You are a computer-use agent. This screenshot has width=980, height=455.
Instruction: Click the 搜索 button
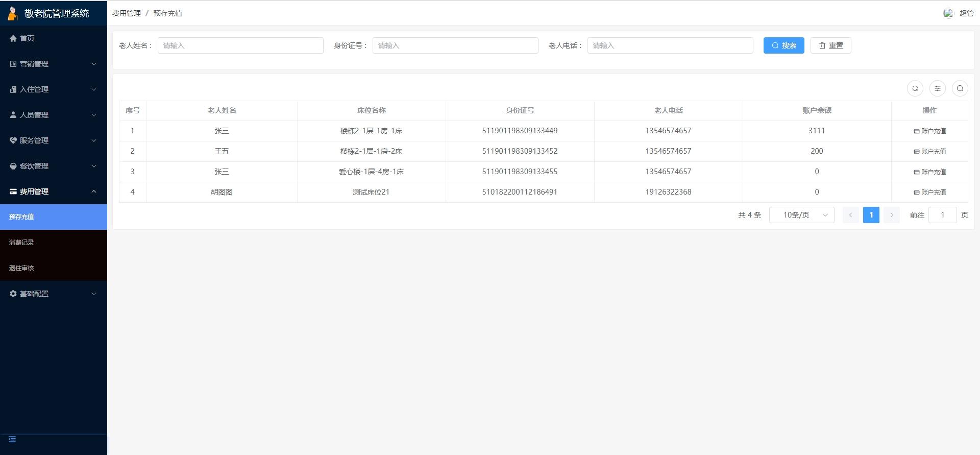point(783,45)
